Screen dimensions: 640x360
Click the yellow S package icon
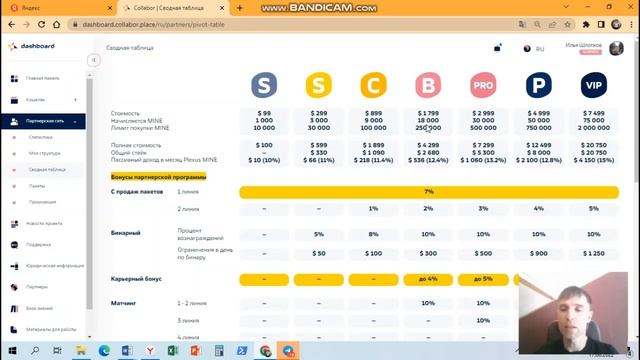pos(319,85)
